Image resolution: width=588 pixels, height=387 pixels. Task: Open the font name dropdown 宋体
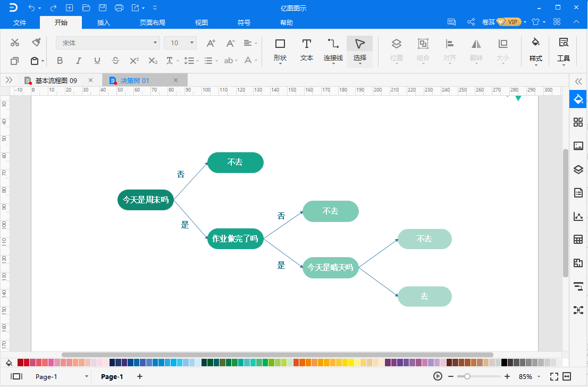(x=107, y=43)
